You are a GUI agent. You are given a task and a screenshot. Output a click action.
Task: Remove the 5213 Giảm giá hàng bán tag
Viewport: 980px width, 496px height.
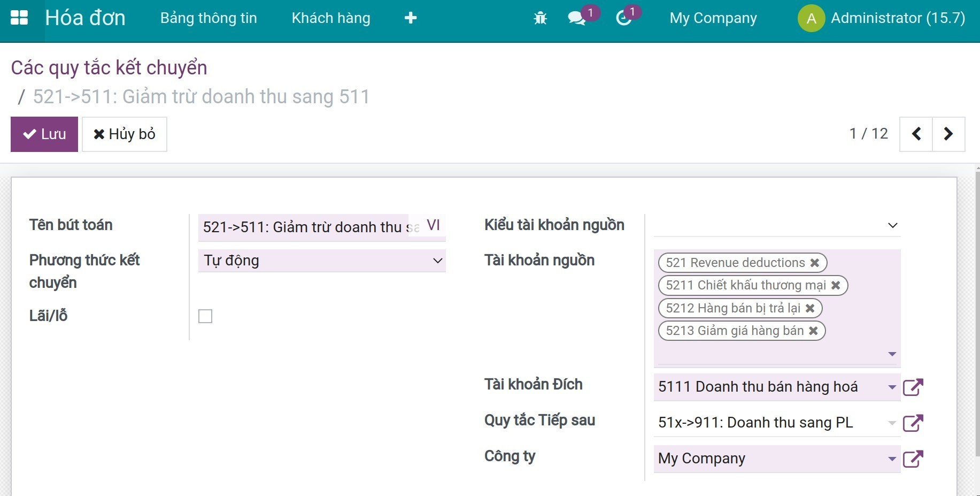pos(814,330)
